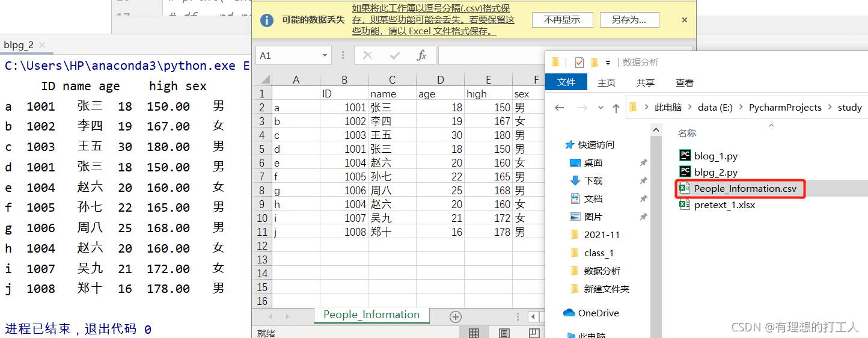Select the blpg_2 run tab in PyCharm
The image size is (868, 338).
coord(19,45)
